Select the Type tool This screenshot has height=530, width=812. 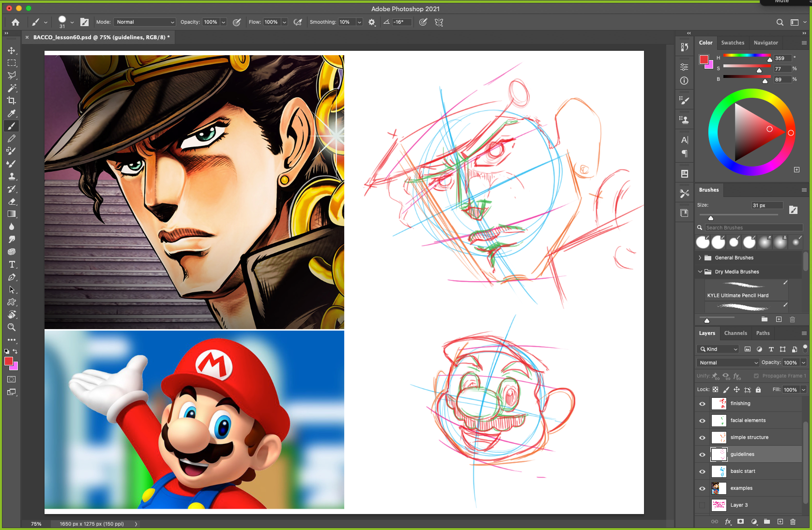(x=12, y=264)
